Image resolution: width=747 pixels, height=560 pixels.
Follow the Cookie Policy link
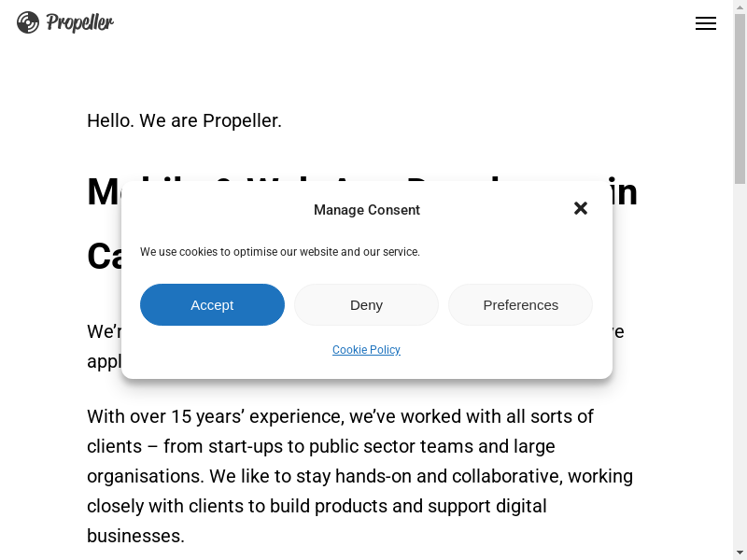point(366,350)
